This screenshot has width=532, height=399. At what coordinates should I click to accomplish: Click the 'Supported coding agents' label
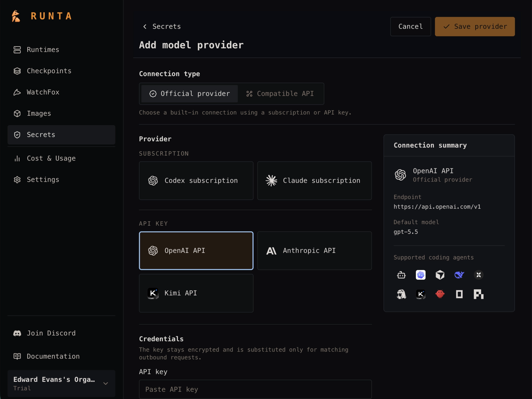433,257
